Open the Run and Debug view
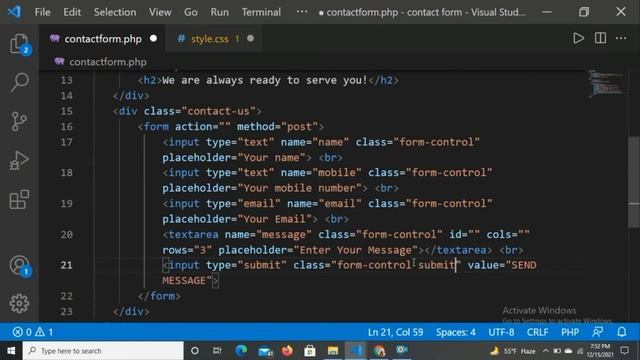Screen dimensions: 640x360 [19, 160]
